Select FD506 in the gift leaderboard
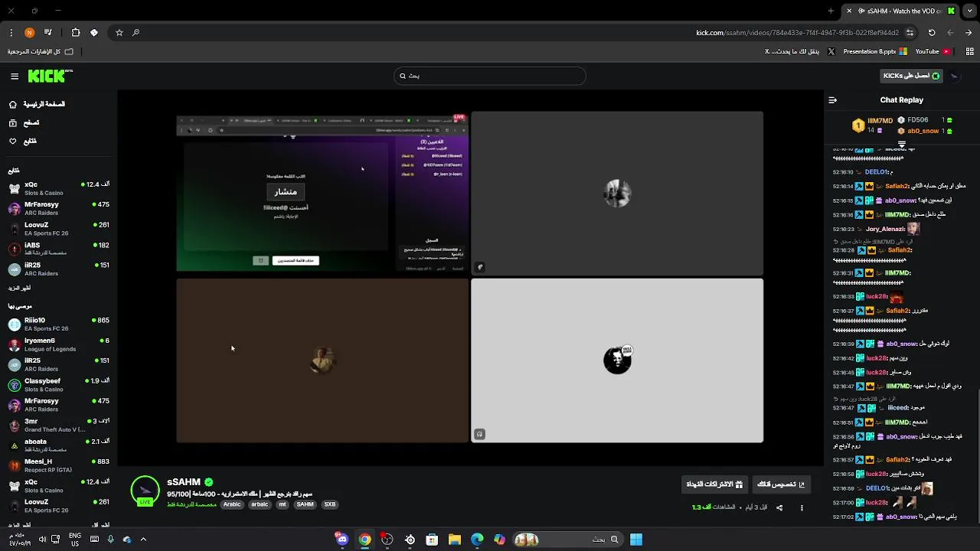The width and height of the screenshot is (980, 551). tap(926, 120)
